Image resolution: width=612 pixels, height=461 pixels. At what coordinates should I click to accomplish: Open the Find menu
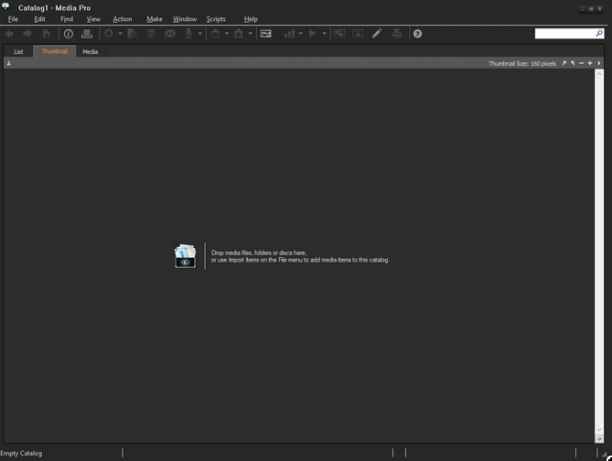66,19
